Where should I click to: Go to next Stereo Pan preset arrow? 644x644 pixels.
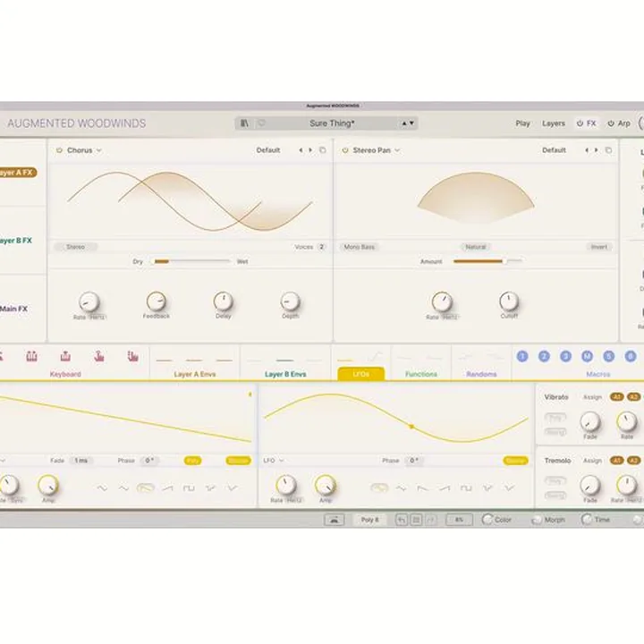pyautogui.click(x=597, y=150)
